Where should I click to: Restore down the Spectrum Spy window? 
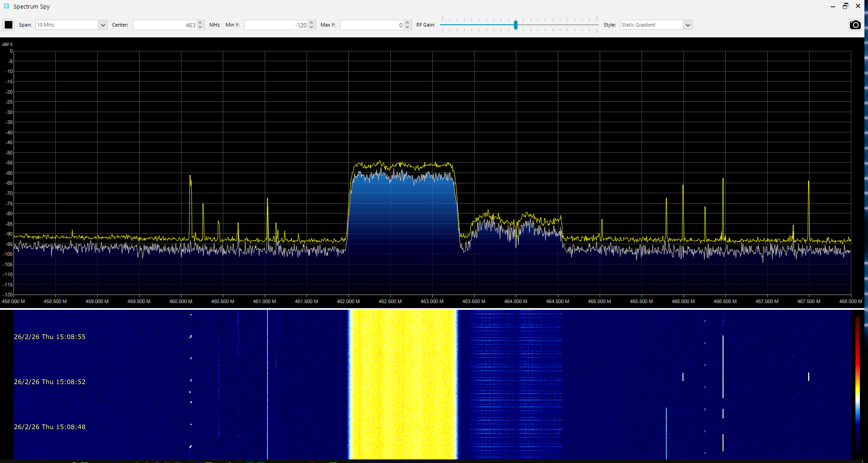[x=845, y=6]
